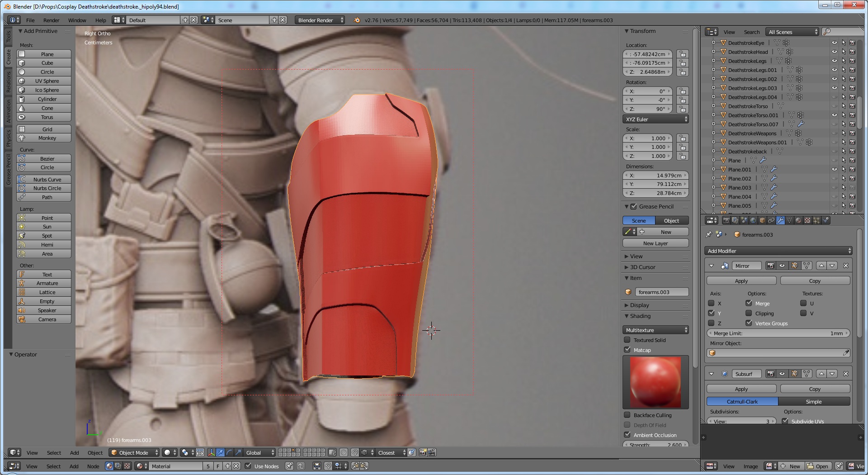
Task: Pin the properties context
Action: pos(708,234)
